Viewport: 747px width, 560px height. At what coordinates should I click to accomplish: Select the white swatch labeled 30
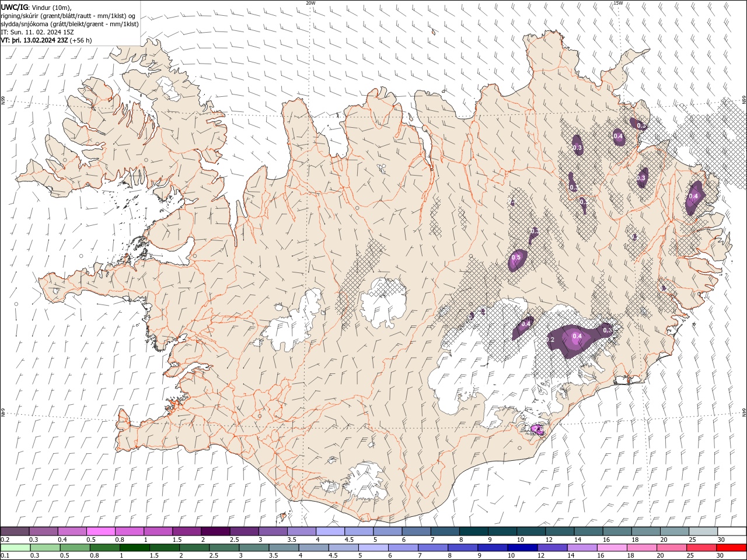pyautogui.click(x=732, y=531)
